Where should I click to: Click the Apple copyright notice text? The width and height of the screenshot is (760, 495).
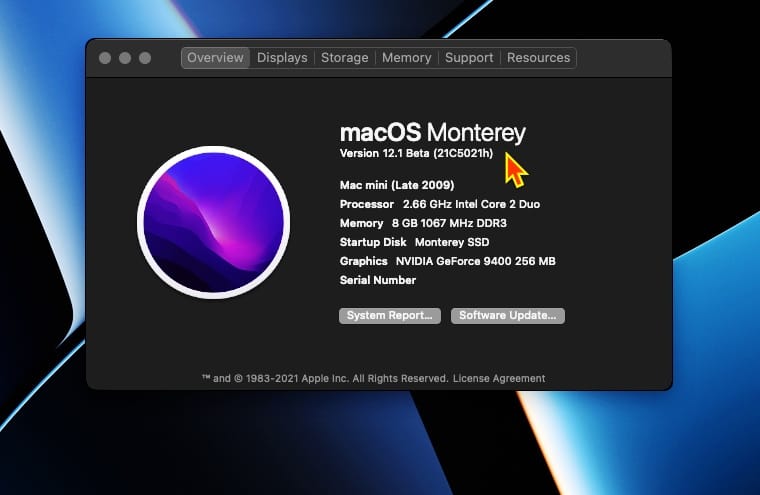click(325, 378)
